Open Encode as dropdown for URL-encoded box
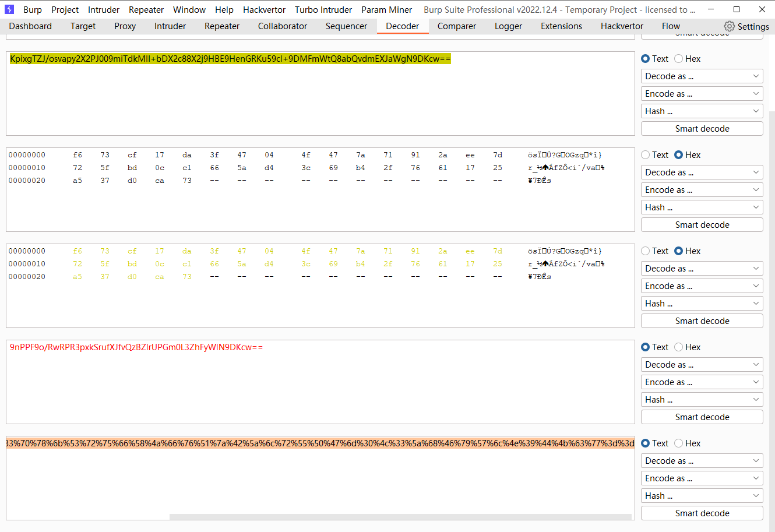This screenshot has height=532, width=775. coord(702,478)
